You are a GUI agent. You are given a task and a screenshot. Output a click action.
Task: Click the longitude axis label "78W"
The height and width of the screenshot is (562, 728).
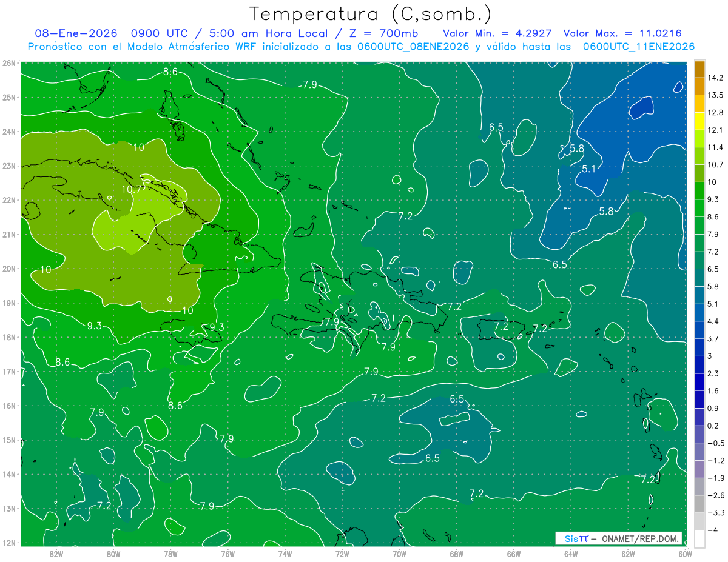pos(170,553)
